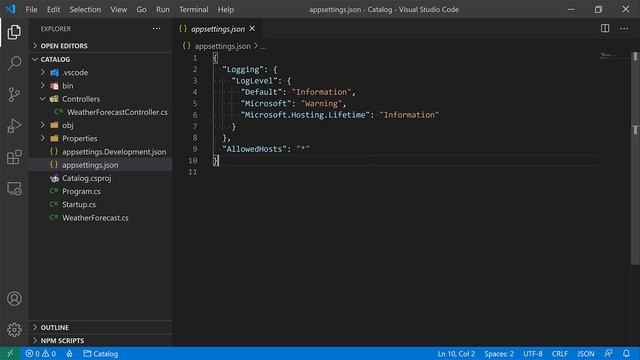Viewport: 640px width, 360px height.
Task: Open WeatherForecastController.cs file
Action: tap(100, 112)
